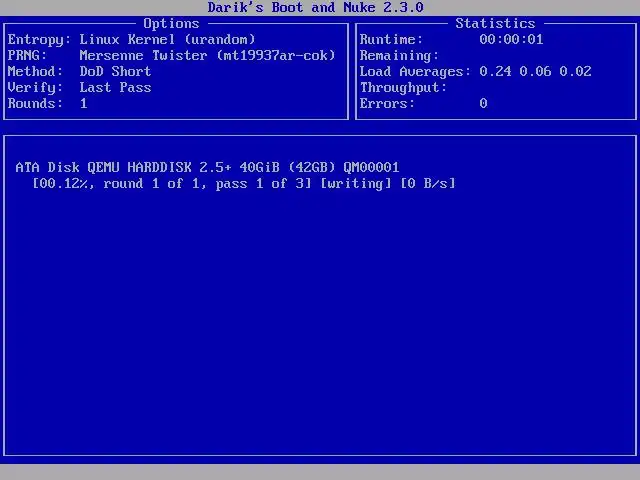Click Mersenne Twister (mt19937ar-cok) value
The image size is (640, 480).
[207, 56]
